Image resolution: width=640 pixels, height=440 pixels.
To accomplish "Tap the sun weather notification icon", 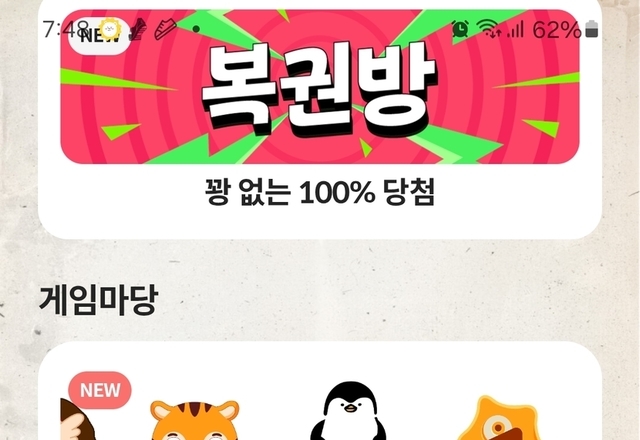I will 110,29.
